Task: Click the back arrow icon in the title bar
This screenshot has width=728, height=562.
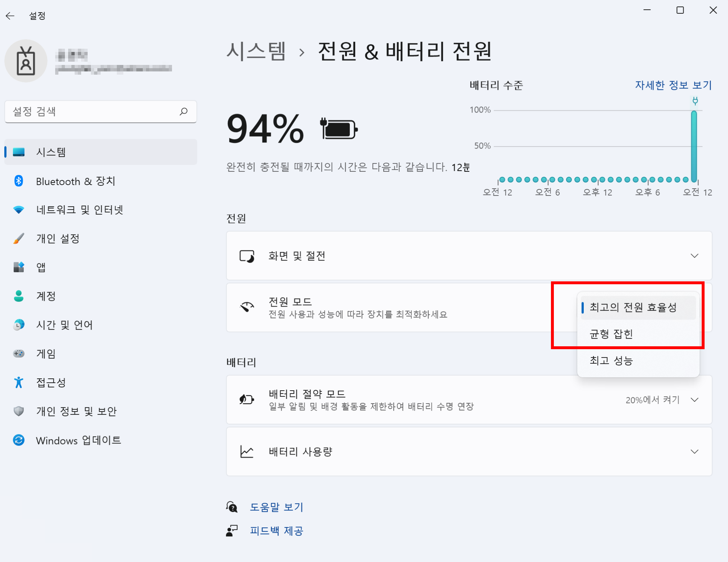Action: pos(10,16)
